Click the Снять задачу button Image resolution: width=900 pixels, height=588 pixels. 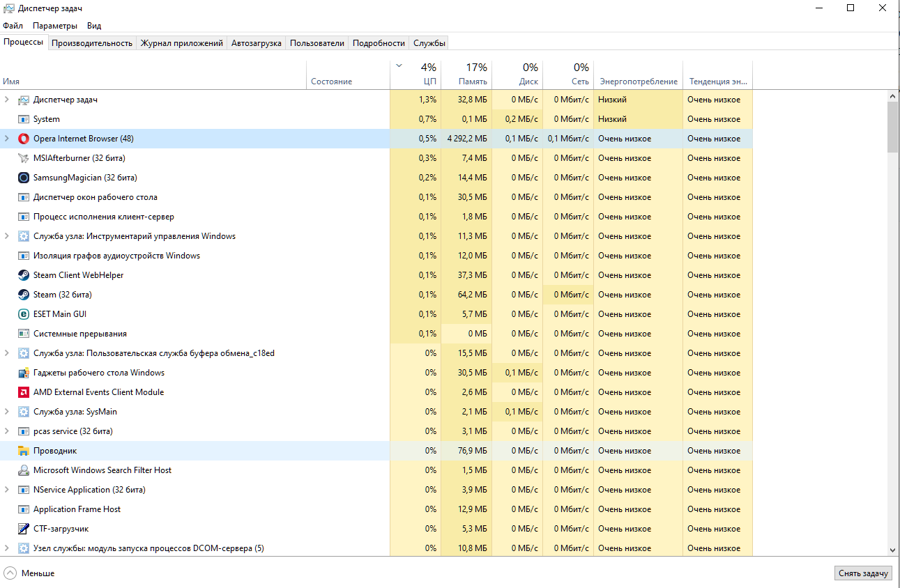(863, 573)
